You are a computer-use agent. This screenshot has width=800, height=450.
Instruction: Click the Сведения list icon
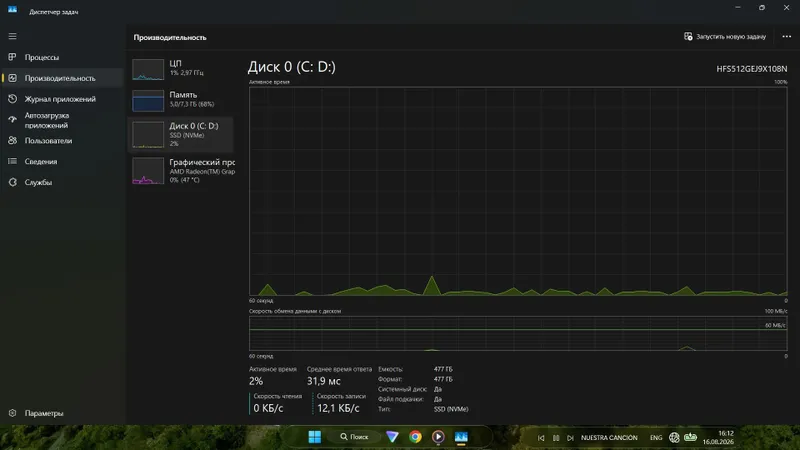(12, 161)
